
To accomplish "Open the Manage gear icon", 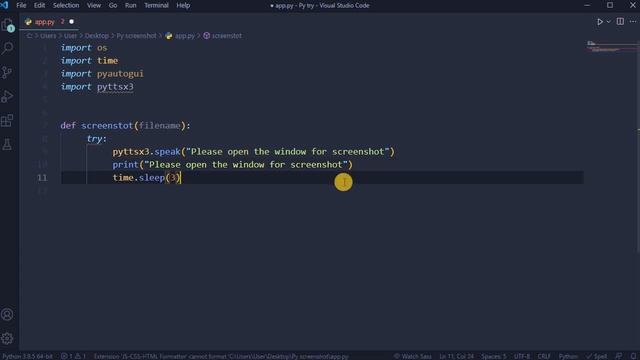I will click(x=7, y=338).
